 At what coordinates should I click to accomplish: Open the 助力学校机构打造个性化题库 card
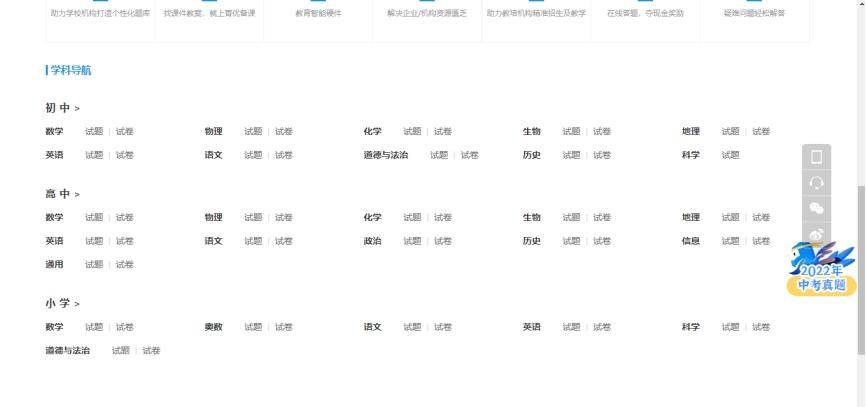pyautogui.click(x=100, y=19)
